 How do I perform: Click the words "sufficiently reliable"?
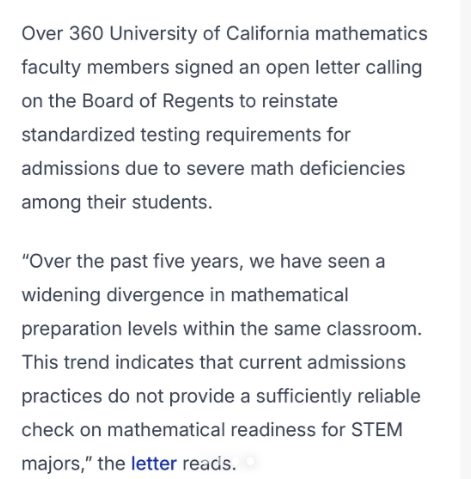coord(338,396)
